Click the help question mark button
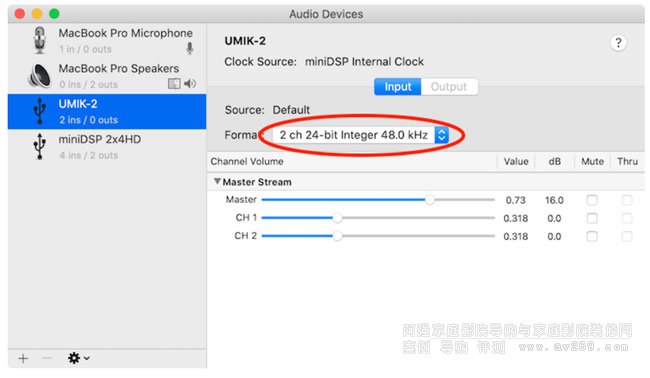The height and width of the screenshot is (378, 650). 618,43
